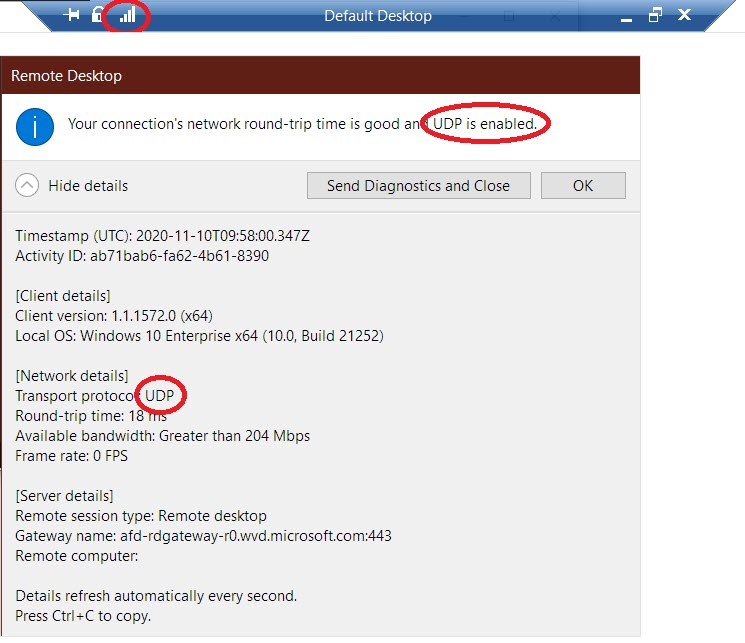
Task: Select Available bandwidth Greater than 204 Mbps
Action: (x=162, y=436)
